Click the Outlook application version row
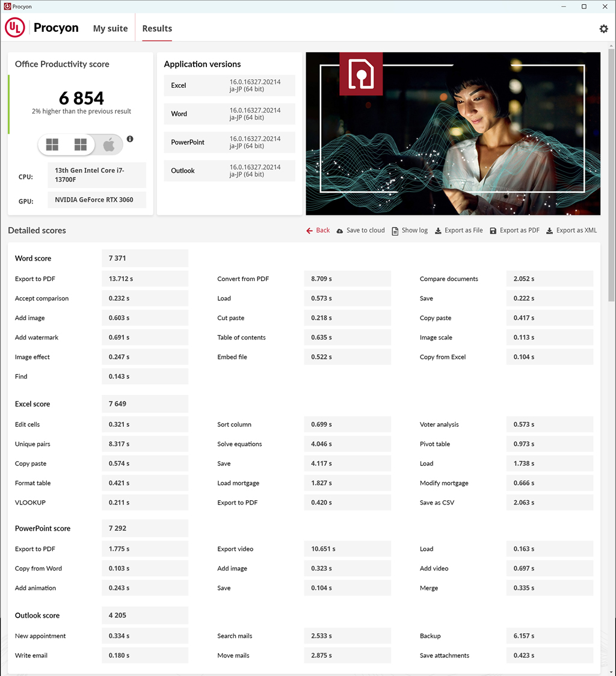The image size is (616, 676). pos(229,171)
